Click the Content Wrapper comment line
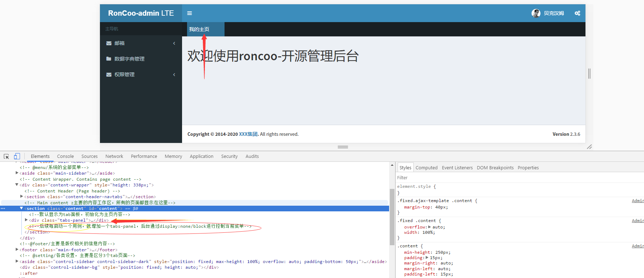The height and width of the screenshot is (278, 644). click(x=80, y=179)
